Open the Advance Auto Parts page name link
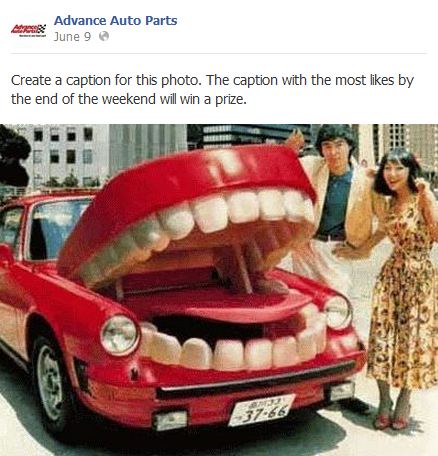 pos(115,21)
